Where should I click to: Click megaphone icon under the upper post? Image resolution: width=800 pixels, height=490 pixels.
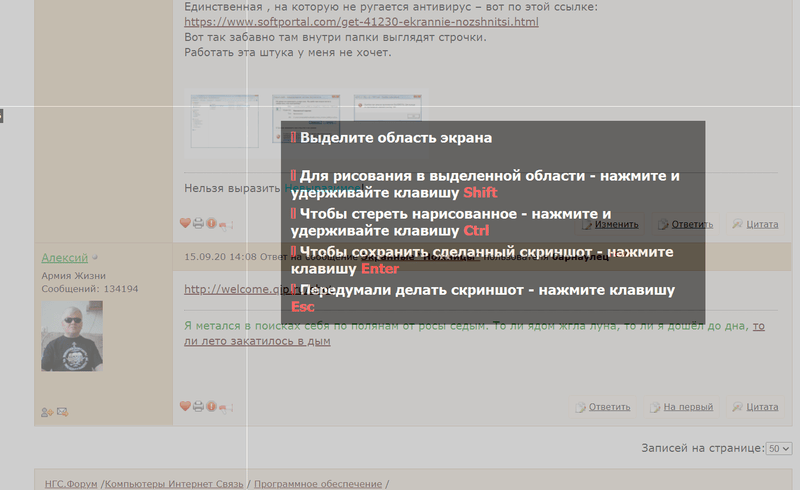point(226,224)
